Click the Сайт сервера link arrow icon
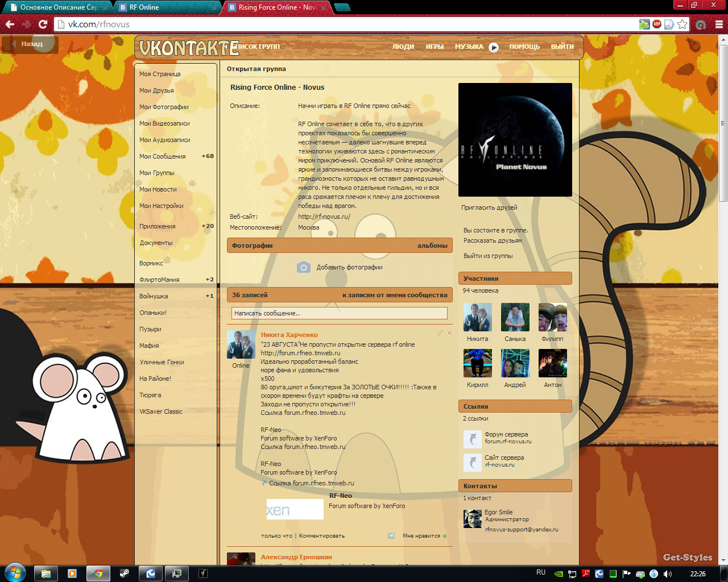The image size is (728, 582). tap(473, 462)
